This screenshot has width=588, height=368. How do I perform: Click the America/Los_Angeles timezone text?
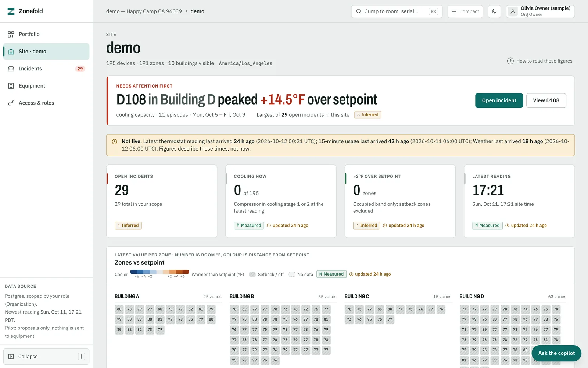pos(245,63)
